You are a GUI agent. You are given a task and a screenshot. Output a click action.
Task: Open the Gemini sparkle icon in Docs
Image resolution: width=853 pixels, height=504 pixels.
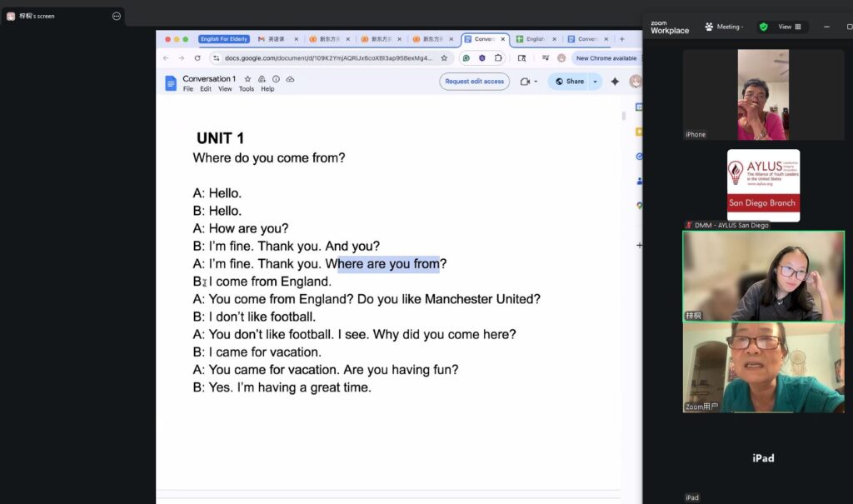click(x=615, y=82)
